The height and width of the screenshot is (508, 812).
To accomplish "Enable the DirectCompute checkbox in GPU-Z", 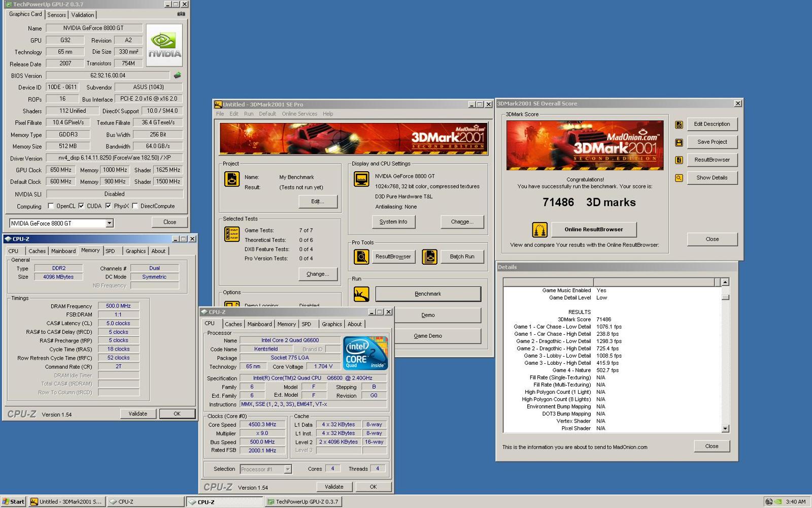I will (x=135, y=206).
